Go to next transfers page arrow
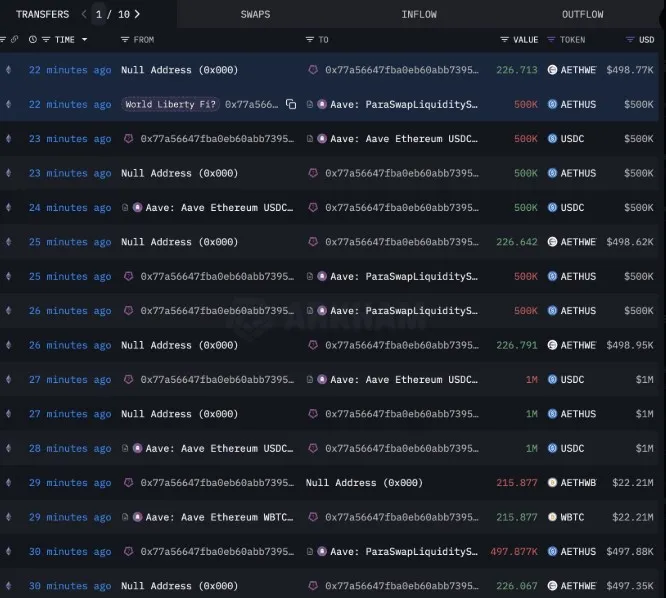This screenshot has height=598, width=666. tap(137, 14)
